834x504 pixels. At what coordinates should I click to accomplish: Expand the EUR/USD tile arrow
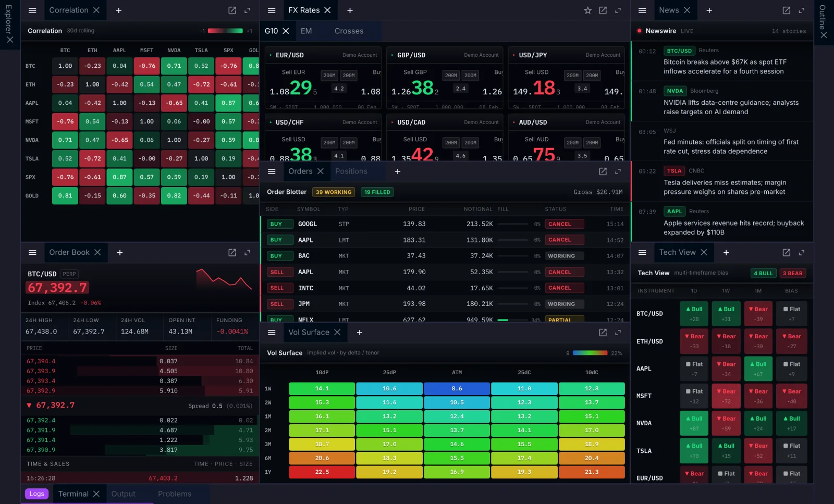point(271,55)
